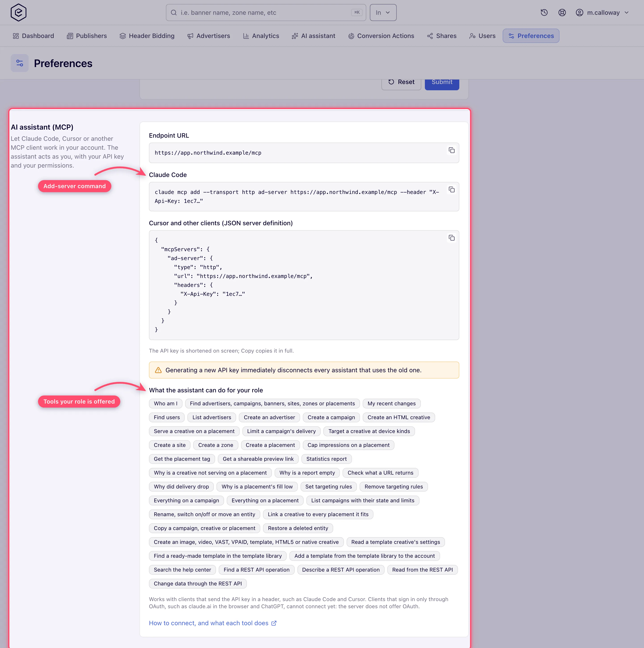This screenshot has width=644, height=648.
Task: Click the user avatar icon by m.calloway
Action: pyautogui.click(x=580, y=13)
